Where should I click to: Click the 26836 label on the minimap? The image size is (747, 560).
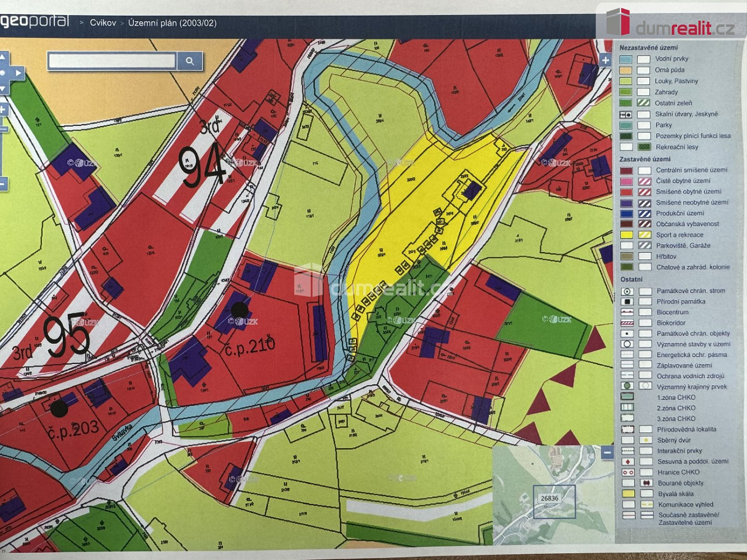[x=550, y=498]
